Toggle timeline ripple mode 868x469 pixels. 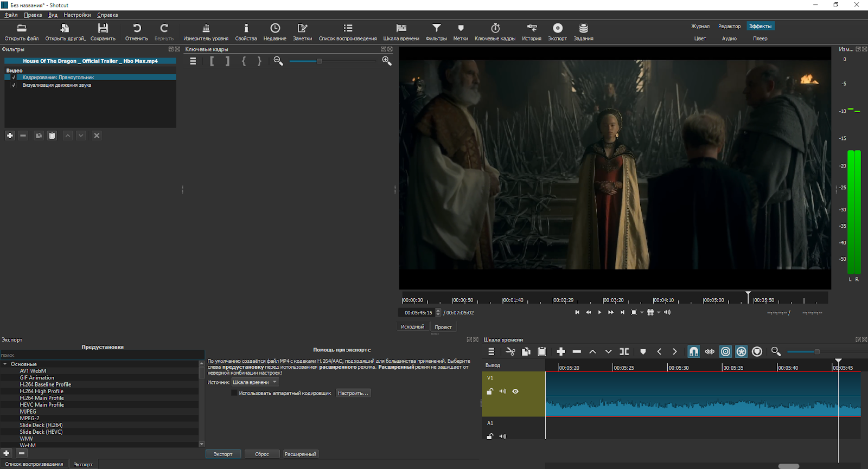(x=725, y=351)
